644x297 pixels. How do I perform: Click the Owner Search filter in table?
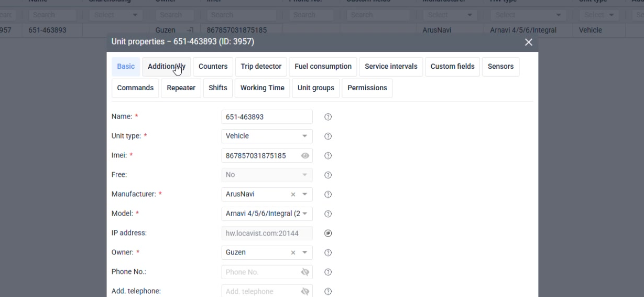174,15
